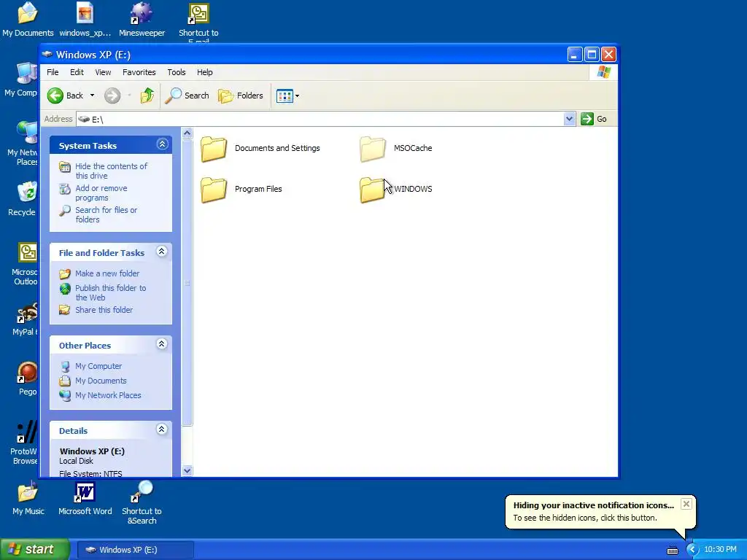The width and height of the screenshot is (747, 560).
Task: Collapse the Details panel
Action: (x=162, y=429)
